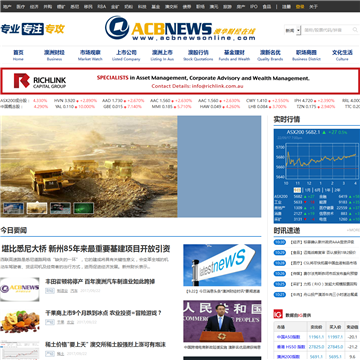This screenshot has height=360, width=360.
Task: Select the green fourth carousel thumbnail
Action: pos(84,208)
